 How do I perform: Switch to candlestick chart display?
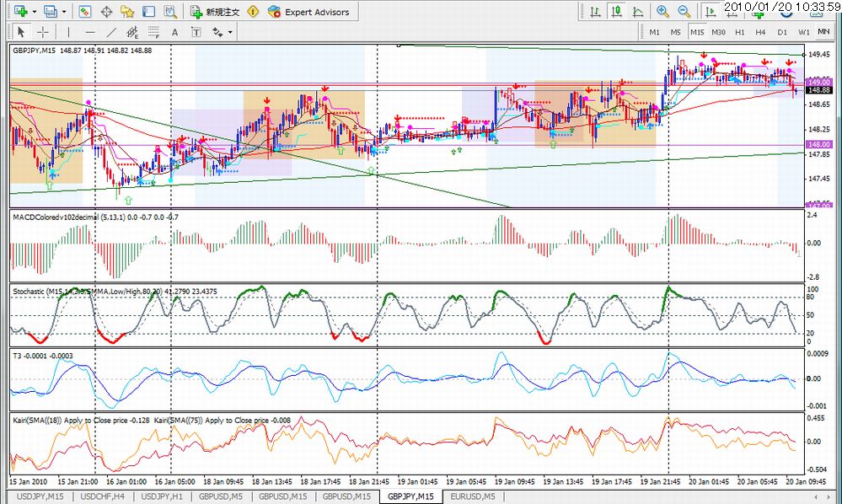tap(616, 11)
